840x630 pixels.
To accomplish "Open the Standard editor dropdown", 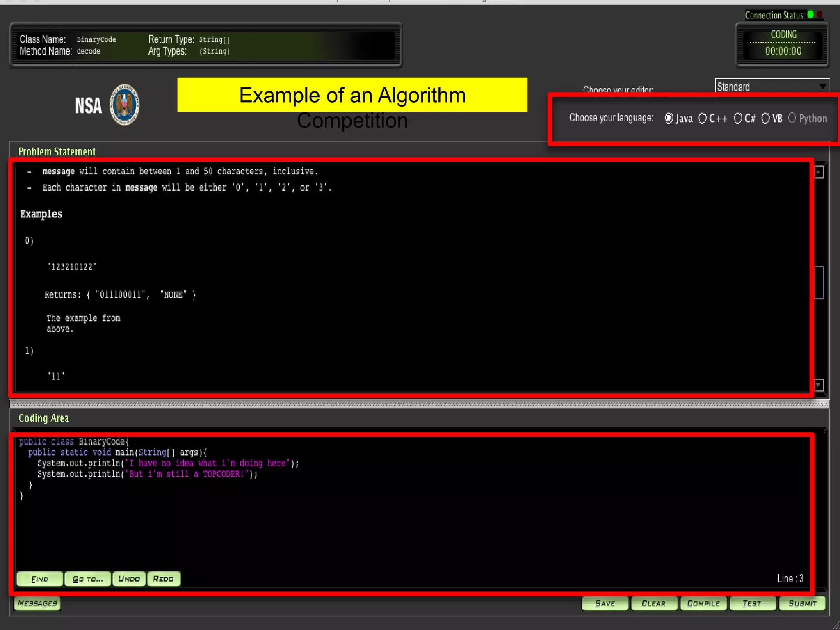I will pos(772,87).
